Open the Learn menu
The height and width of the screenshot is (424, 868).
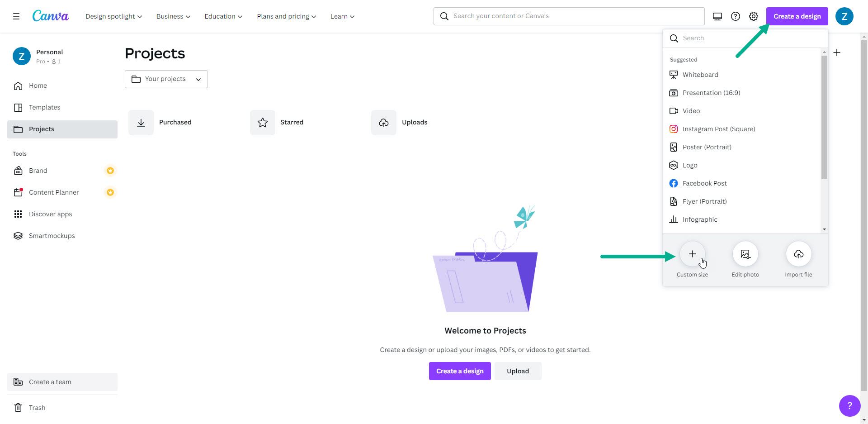(342, 16)
